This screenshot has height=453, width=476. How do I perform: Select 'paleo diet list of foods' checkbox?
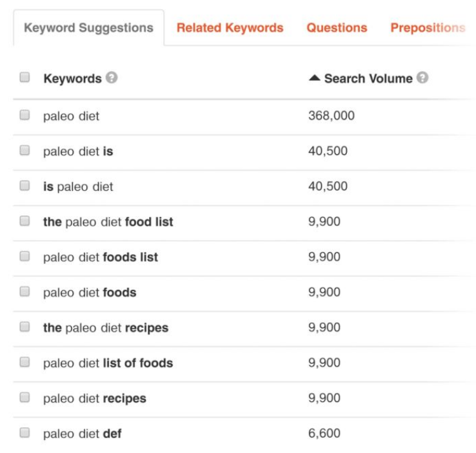point(25,362)
